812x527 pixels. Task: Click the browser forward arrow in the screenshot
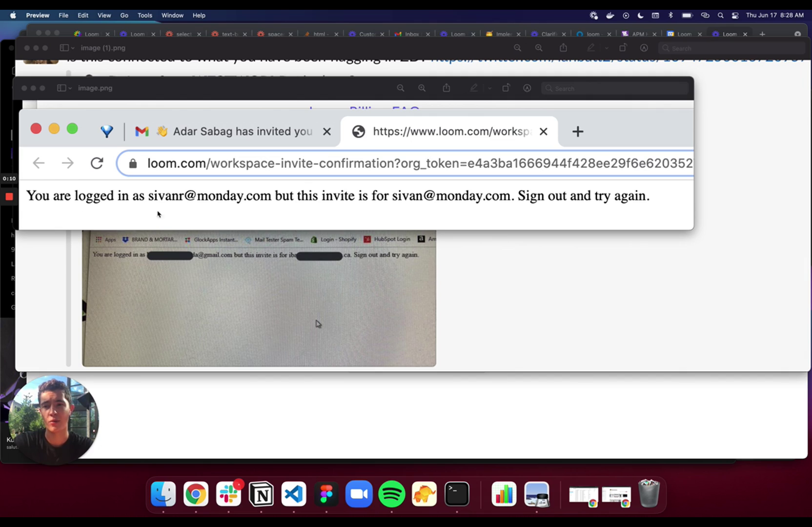(68, 163)
